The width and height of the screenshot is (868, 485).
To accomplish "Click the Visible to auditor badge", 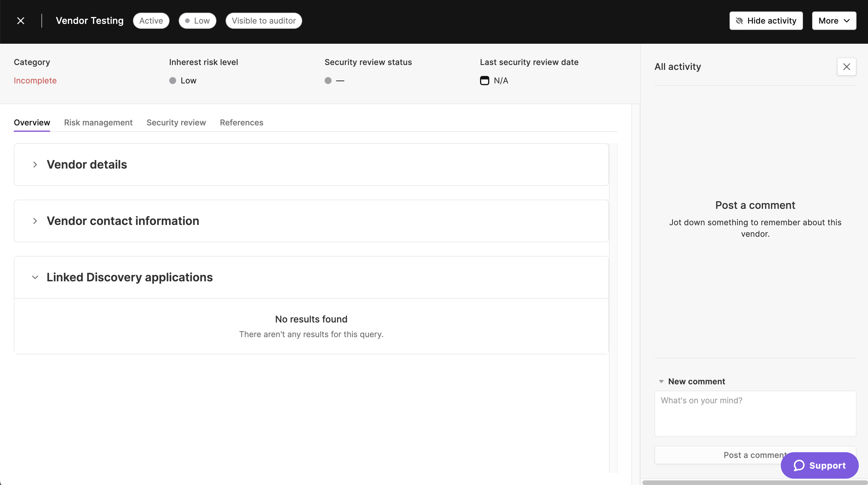I will 264,21.
